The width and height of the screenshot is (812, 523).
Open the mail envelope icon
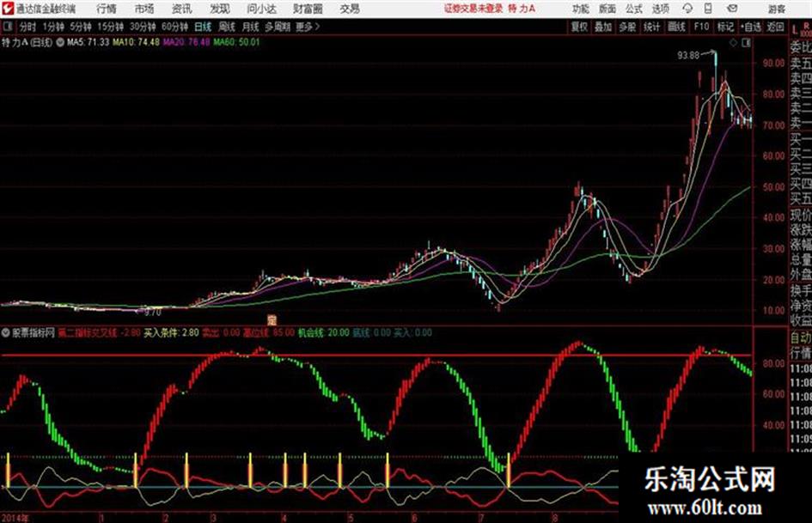pos(732,9)
